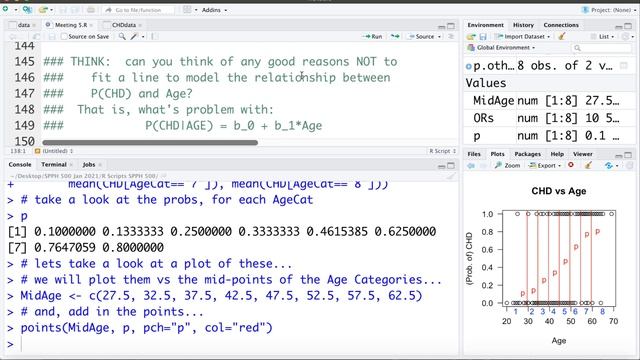Click the editor horizontal scrollbar
Image resolution: width=640 pixels, height=360 pixels.
[150, 142]
